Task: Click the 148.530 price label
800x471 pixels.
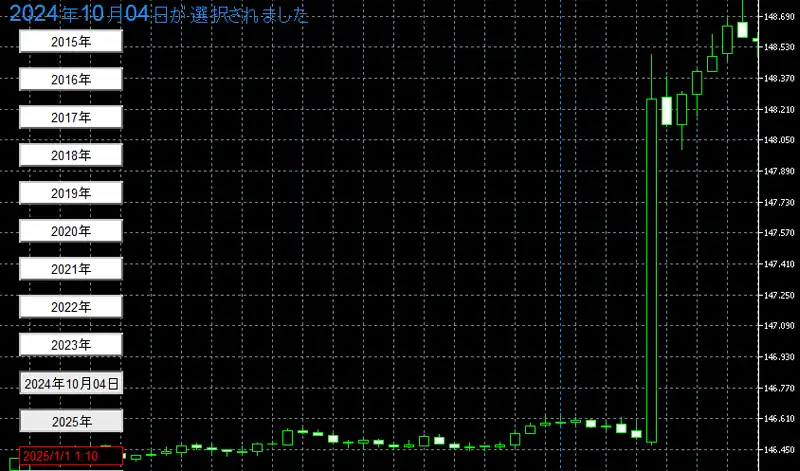Action: [x=779, y=47]
